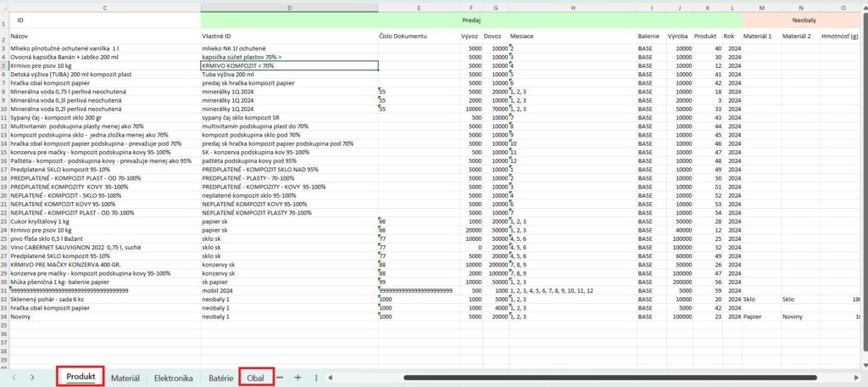Click the previous sheet navigation arrow

(x=14, y=378)
